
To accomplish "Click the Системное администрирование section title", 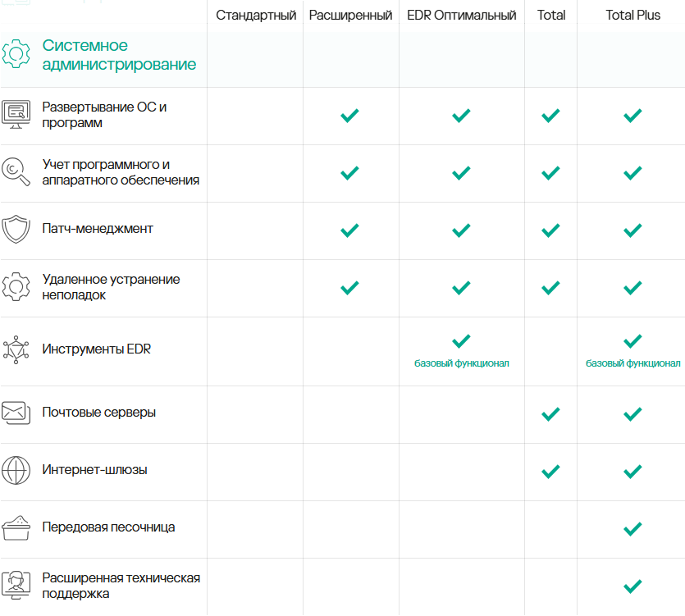I will pyautogui.click(x=119, y=54).
